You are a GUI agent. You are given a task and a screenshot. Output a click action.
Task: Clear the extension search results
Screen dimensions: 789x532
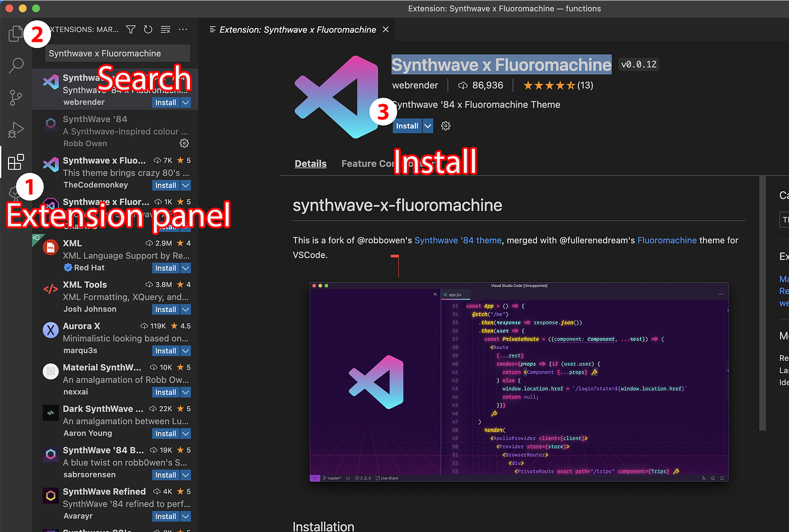tap(165, 29)
